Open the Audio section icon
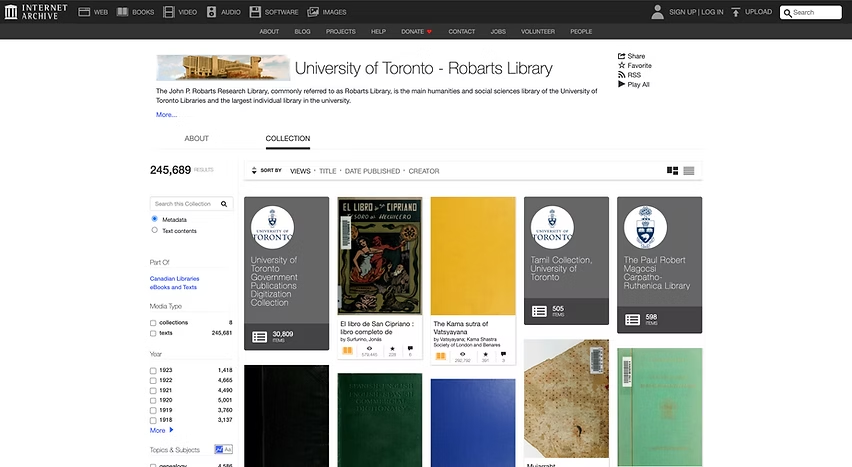The image size is (852, 467). pos(211,12)
